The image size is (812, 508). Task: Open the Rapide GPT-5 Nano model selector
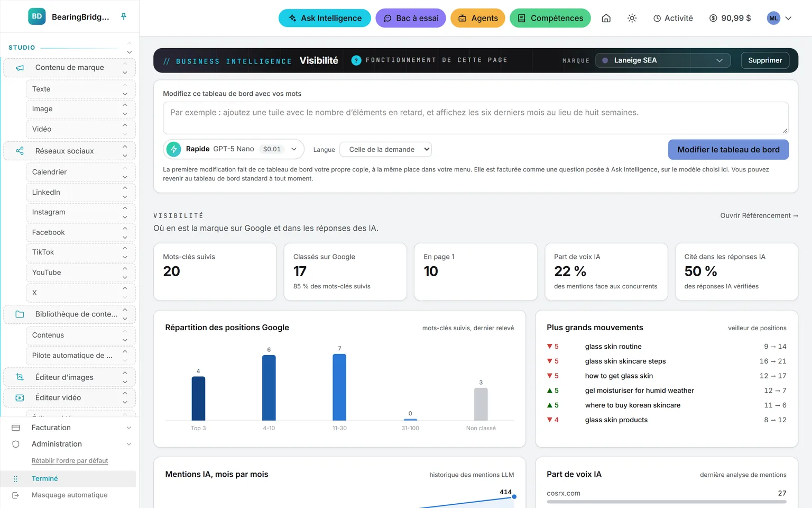coord(234,149)
